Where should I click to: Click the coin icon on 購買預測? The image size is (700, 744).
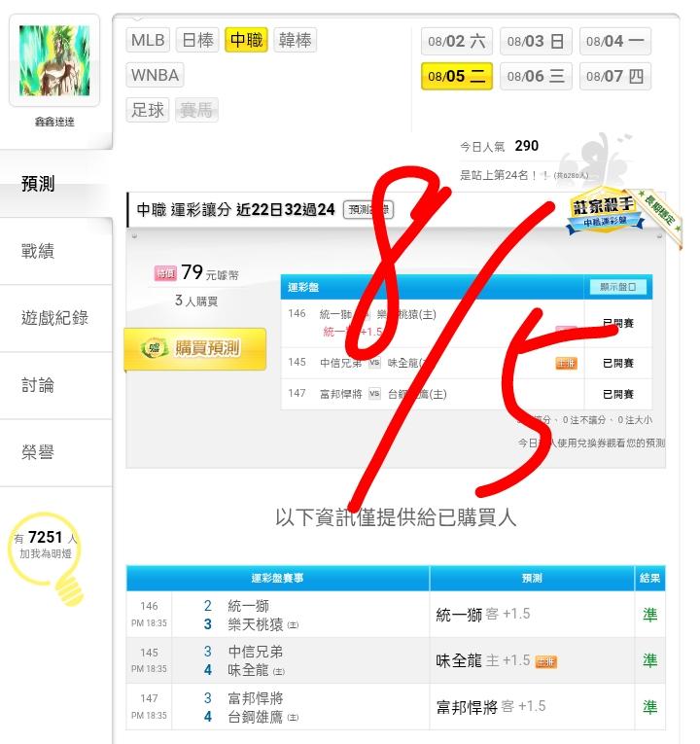click(155, 348)
